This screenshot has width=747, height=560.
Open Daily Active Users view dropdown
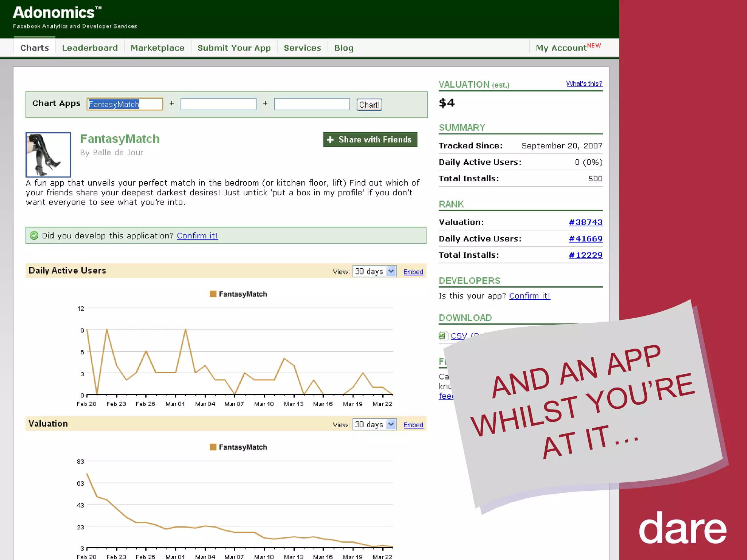[x=374, y=271]
